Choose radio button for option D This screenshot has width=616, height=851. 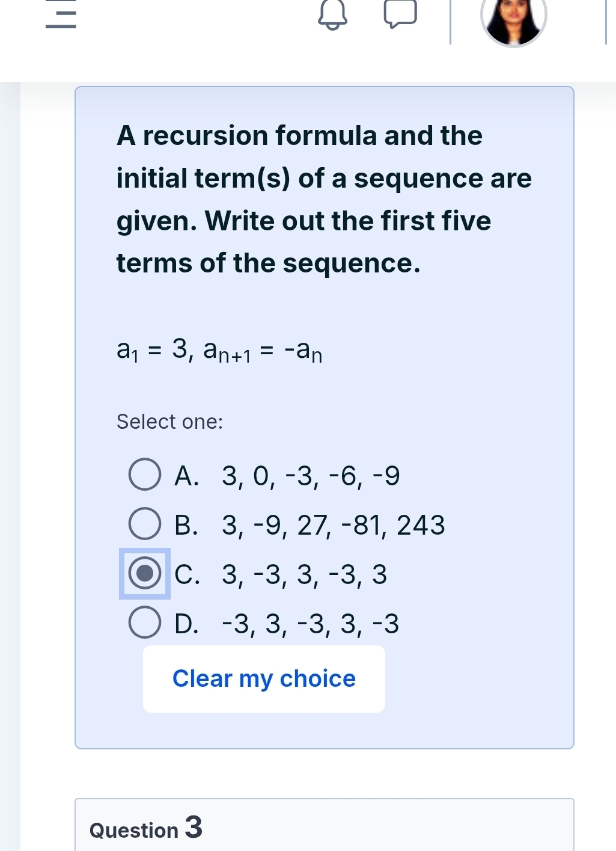[x=145, y=622]
